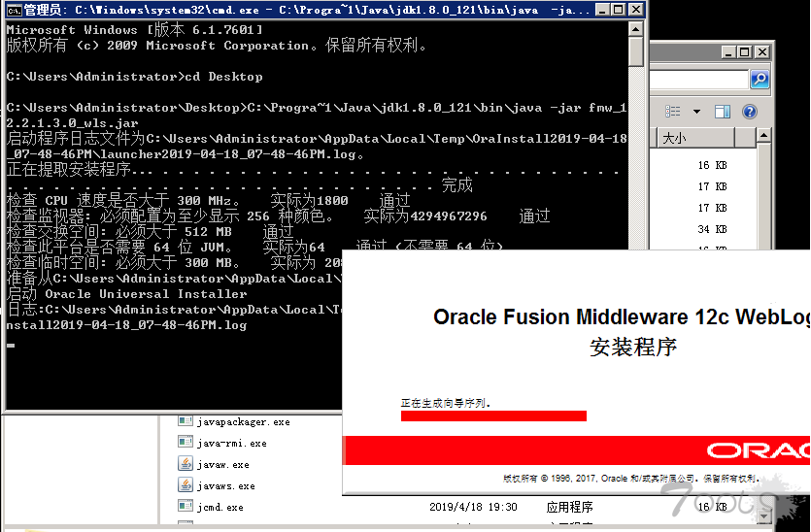Image resolution: width=811 pixels, height=532 pixels.
Task: Click the Oracle copyright notice text
Action: point(631,479)
